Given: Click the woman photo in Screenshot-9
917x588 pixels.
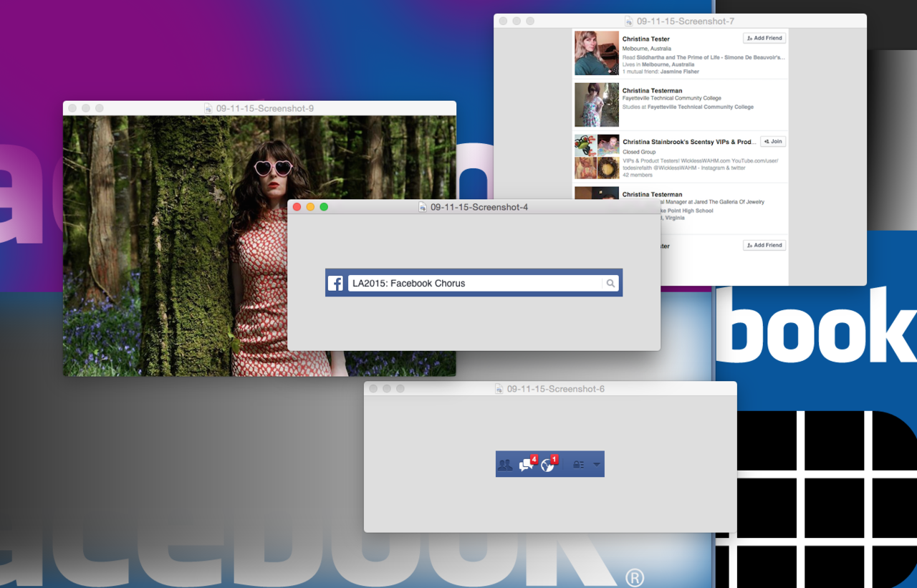Looking at the screenshot, I should pos(259,246).
